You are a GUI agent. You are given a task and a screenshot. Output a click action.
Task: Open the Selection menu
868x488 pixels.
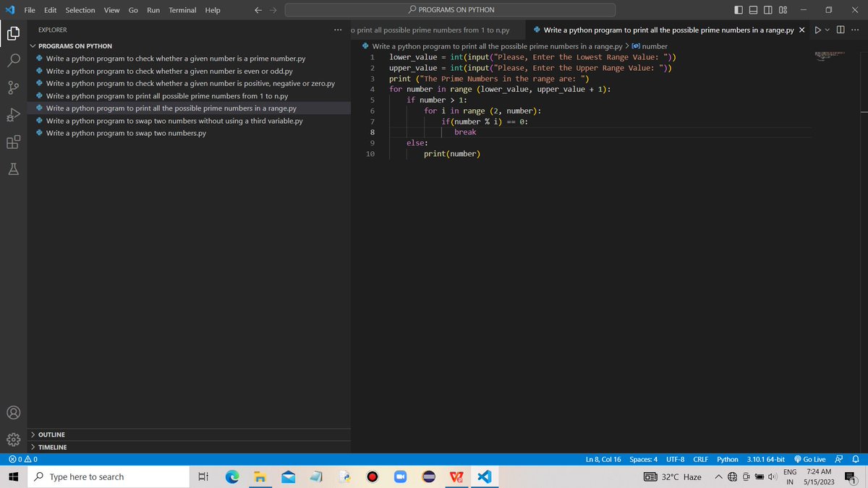tap(80, 10)
